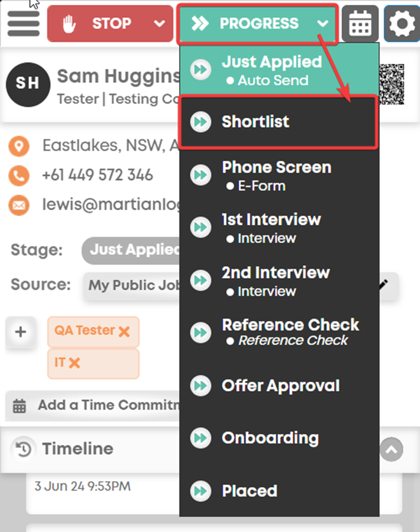Open the calendar icon in the toolbar
The height and width of the screenshot is (532, 420).
[360, 23]
